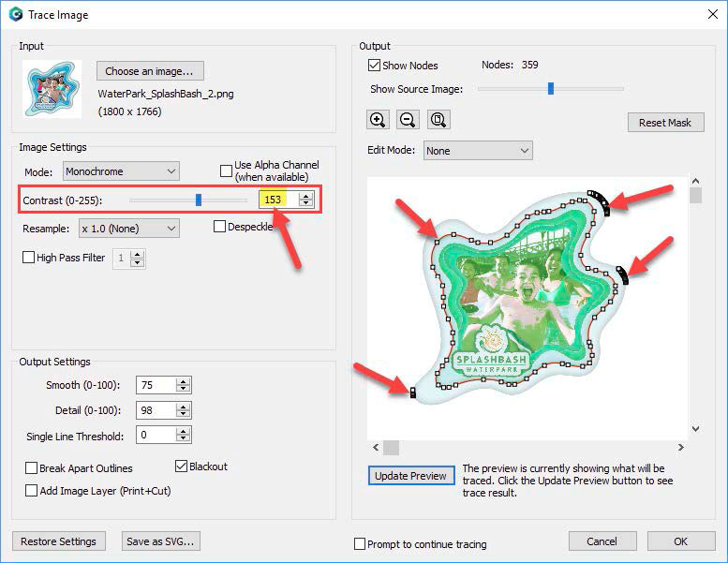Increase High Pass Filter value spinner
The height and width of the screenshot is (563, 728).
point(138,255)
